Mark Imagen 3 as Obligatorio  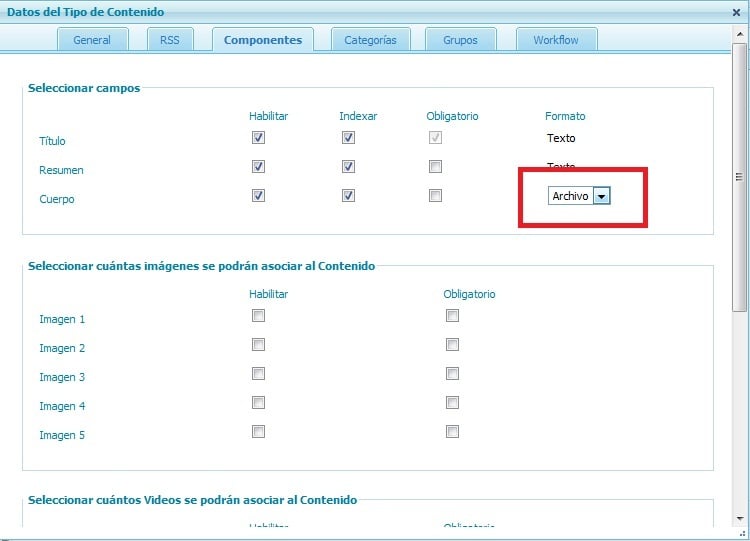point(453,374)
